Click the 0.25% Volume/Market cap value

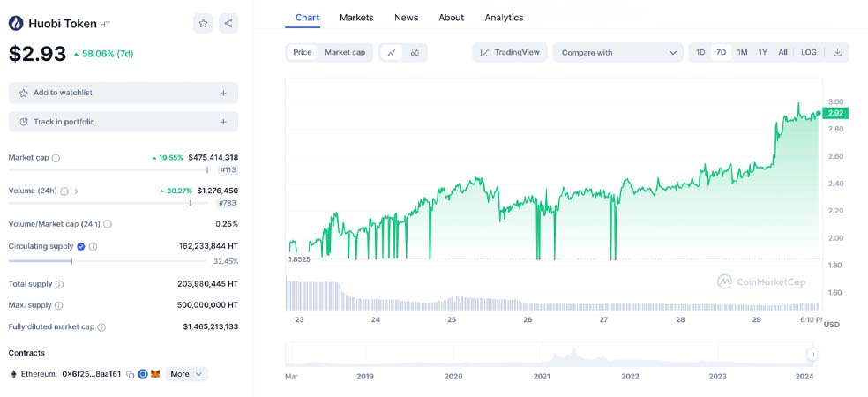(x=227, y=224)
